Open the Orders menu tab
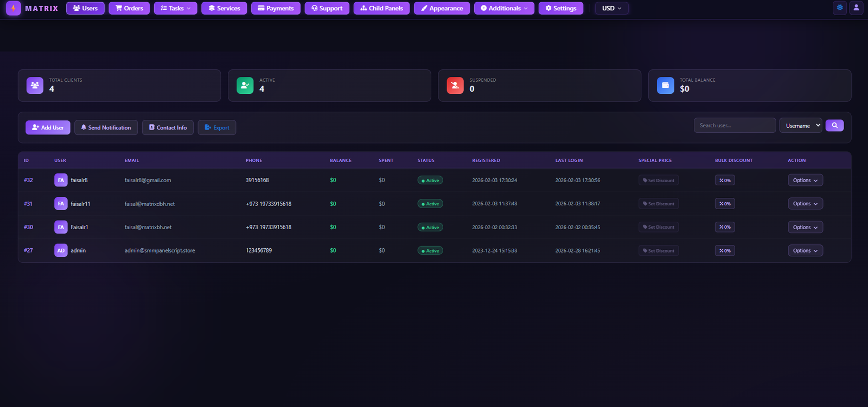 [x=129, y=8]
